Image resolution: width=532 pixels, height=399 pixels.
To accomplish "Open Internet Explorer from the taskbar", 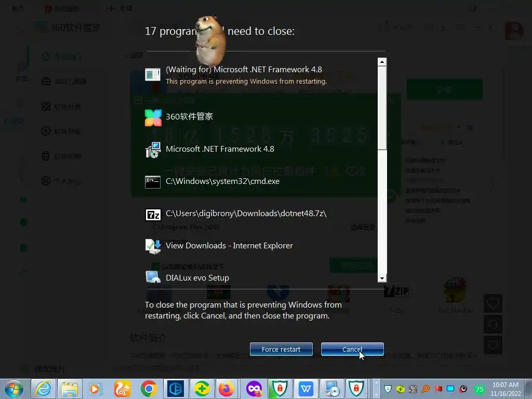I will point(44,389).
